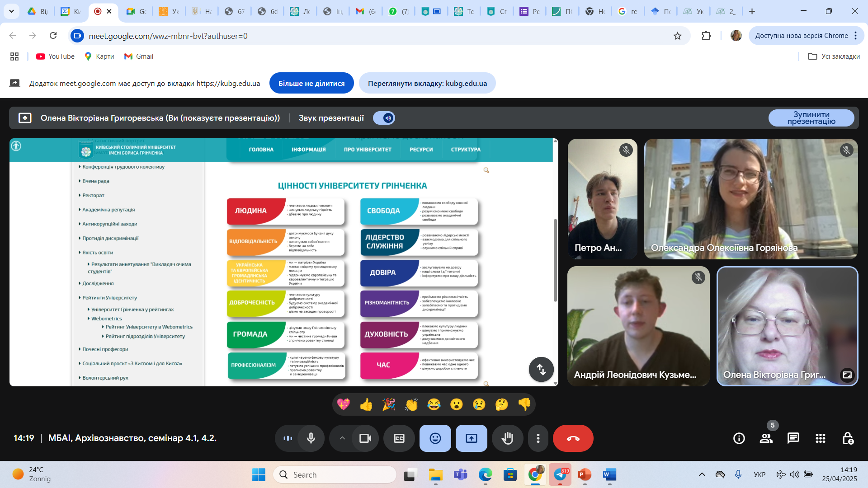
Task: Open the chat with everyone panel
Action: click(793, 438)
